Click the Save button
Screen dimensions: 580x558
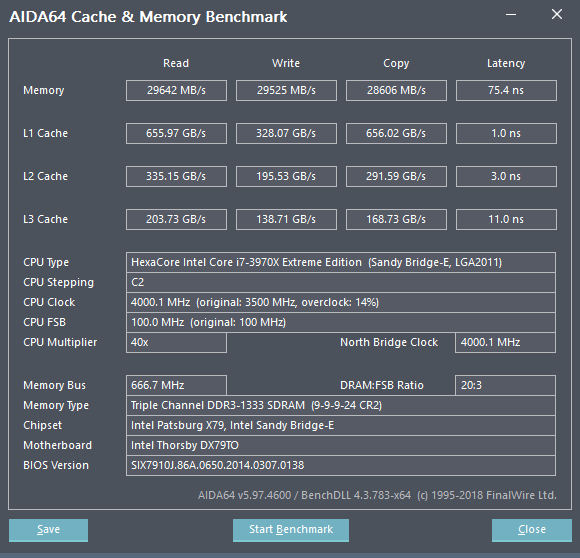tap(48, 530)
